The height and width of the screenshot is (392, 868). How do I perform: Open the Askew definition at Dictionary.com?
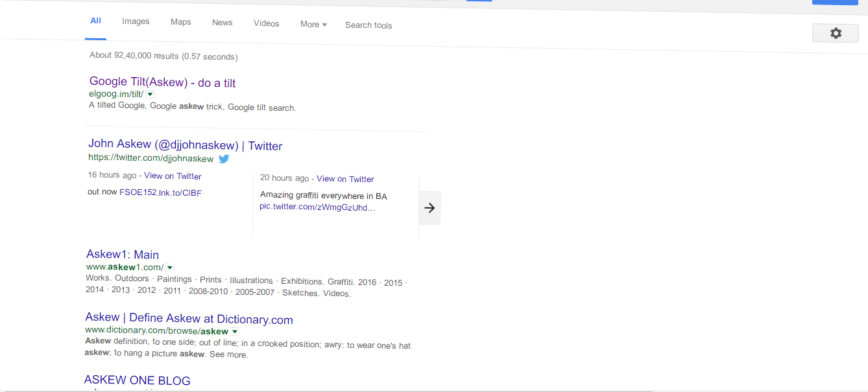(x=189, y=319)
